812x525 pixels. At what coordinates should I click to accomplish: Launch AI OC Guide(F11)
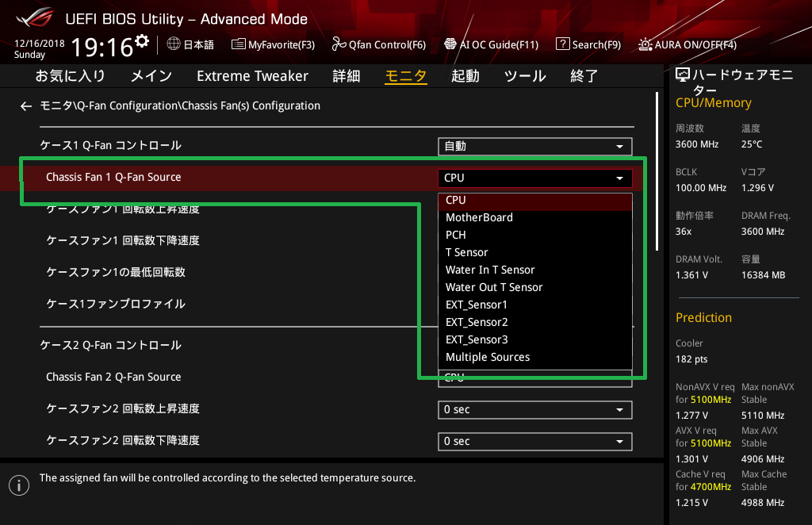492,44
